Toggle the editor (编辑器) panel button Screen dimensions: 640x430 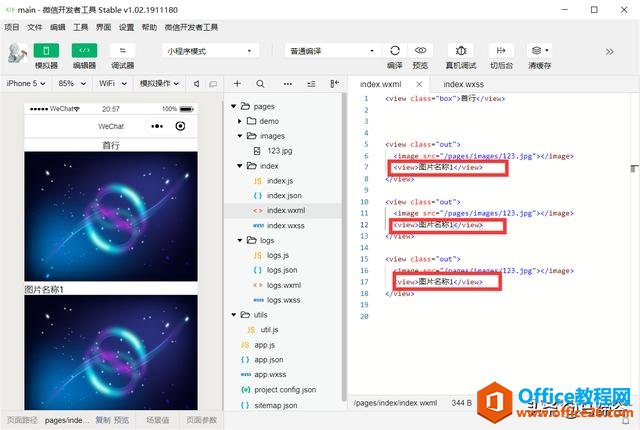[84, 51]
